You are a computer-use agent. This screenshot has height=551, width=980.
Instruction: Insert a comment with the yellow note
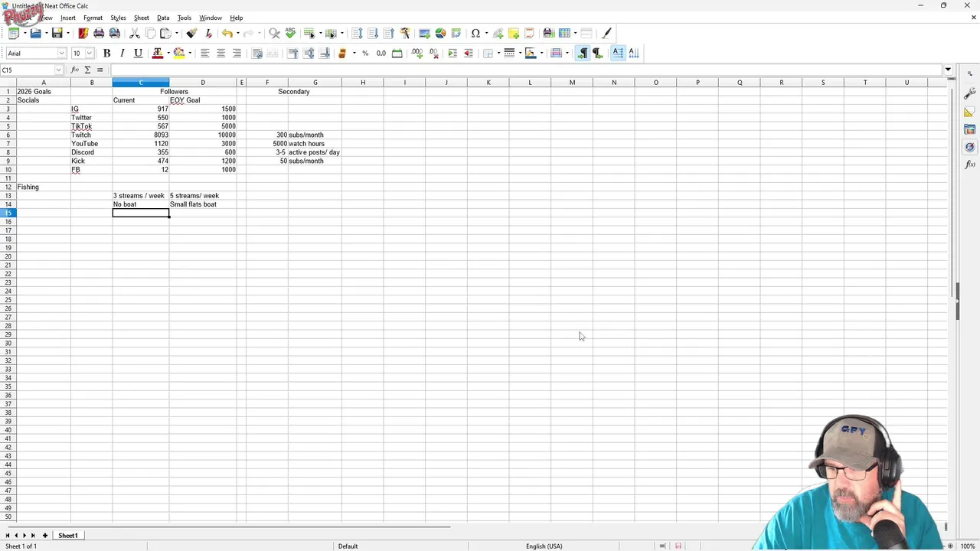(514, 33)
